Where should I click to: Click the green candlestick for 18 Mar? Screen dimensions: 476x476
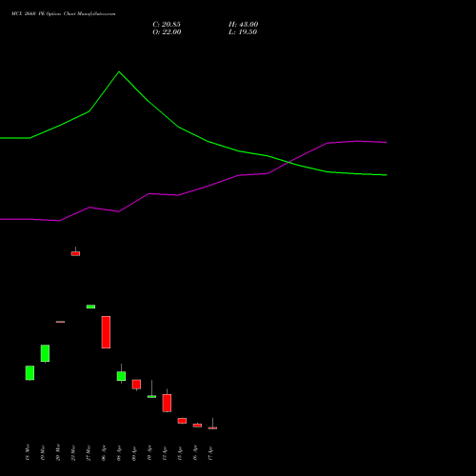(30, 373)
